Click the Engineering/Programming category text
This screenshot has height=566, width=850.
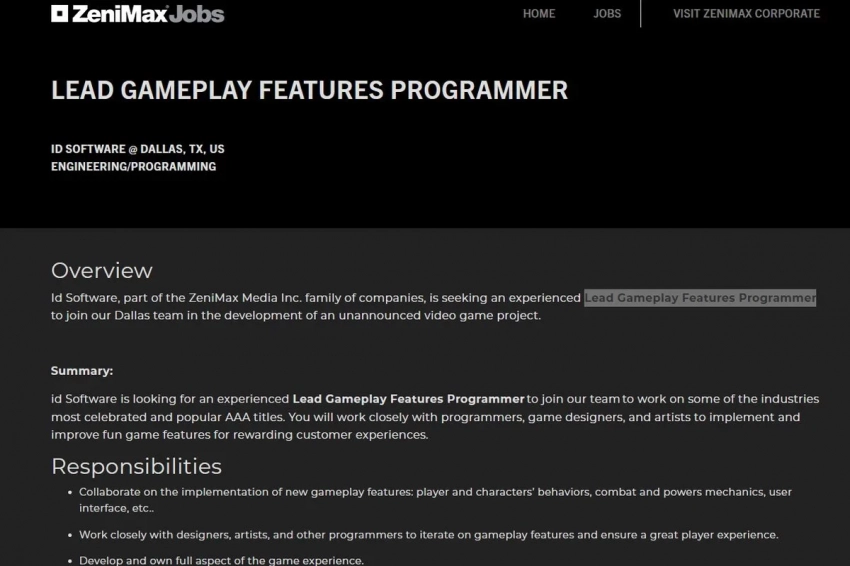click(133, 167)
